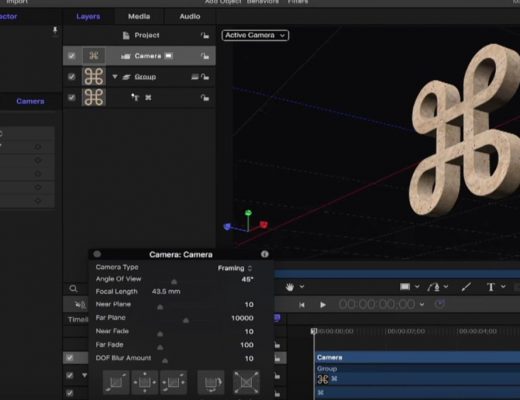This screenshot has width=520, height=400.
Task: Click the second HUD pan-axis tool button
Action: pyautogui.click(x=145, y=382)
